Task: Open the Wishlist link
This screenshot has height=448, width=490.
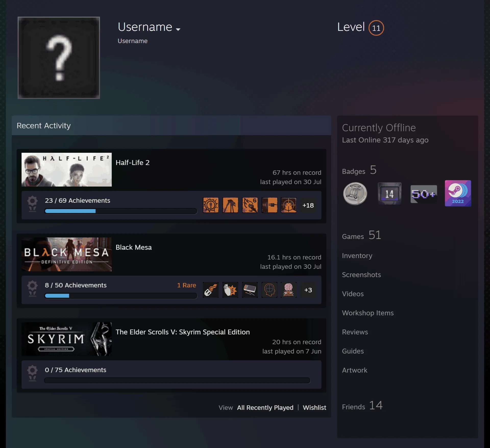Action: click(x=314, y=407)
